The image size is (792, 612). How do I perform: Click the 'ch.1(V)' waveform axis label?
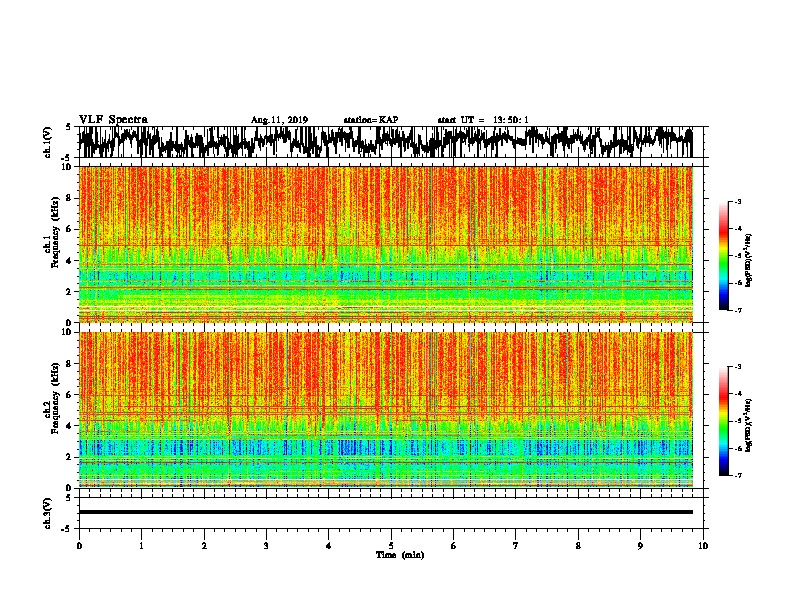coord(47,142)
